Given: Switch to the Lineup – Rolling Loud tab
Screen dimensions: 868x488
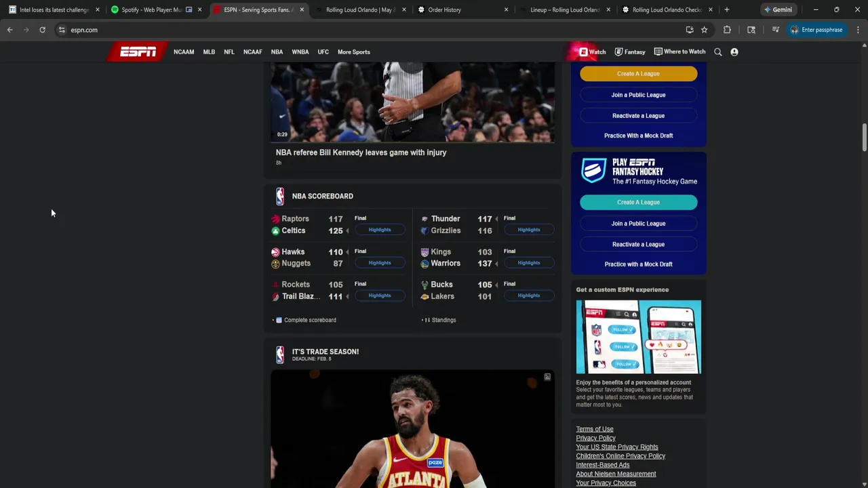Looking at the screenshot, I should point(564,9).
